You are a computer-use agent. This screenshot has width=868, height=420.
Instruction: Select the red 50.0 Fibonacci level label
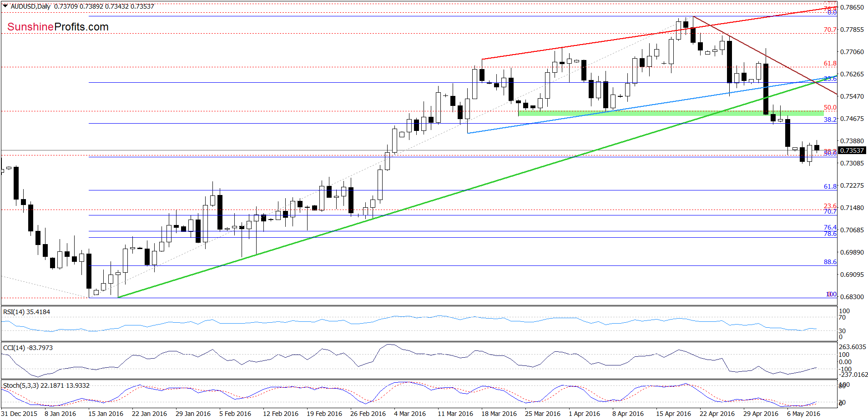(830, 108)
